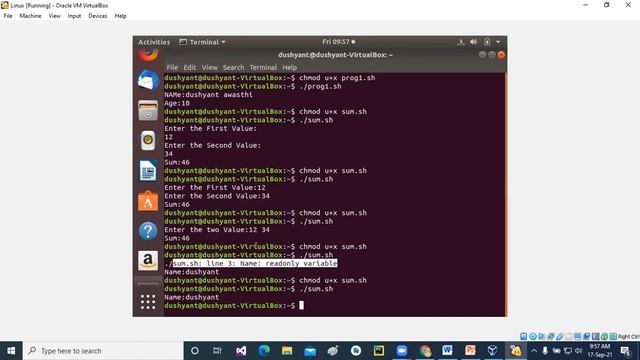Show hidden icons in Windows system tray
640x360 pixels.
click(x=534, y=351)
